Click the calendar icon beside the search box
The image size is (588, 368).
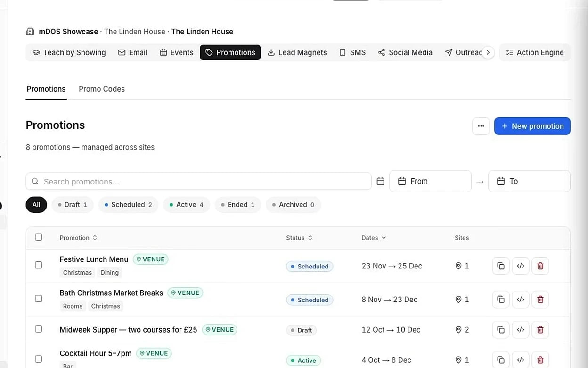point(381,181)
